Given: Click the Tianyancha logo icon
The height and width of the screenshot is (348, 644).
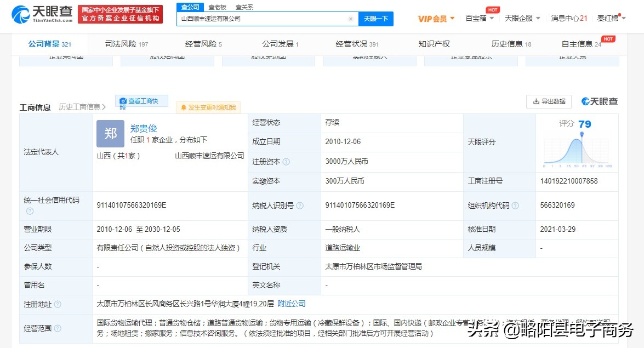Looking at the screenshot, I should pyautogui.click(x=19, y=13).
